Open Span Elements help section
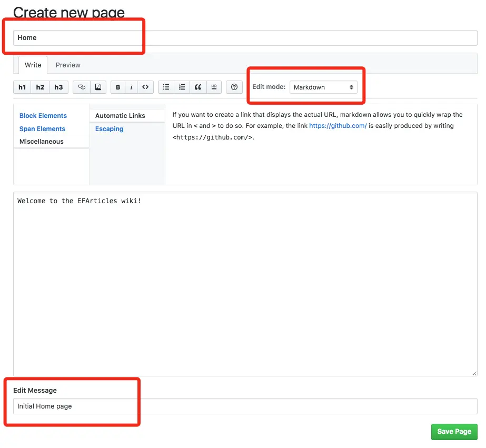486x448 pixels. pyautogui.click(x=42, y=129)
